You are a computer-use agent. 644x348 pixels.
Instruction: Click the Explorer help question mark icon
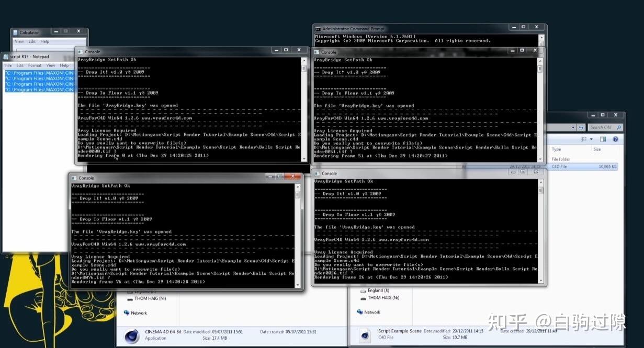(615, 140)
